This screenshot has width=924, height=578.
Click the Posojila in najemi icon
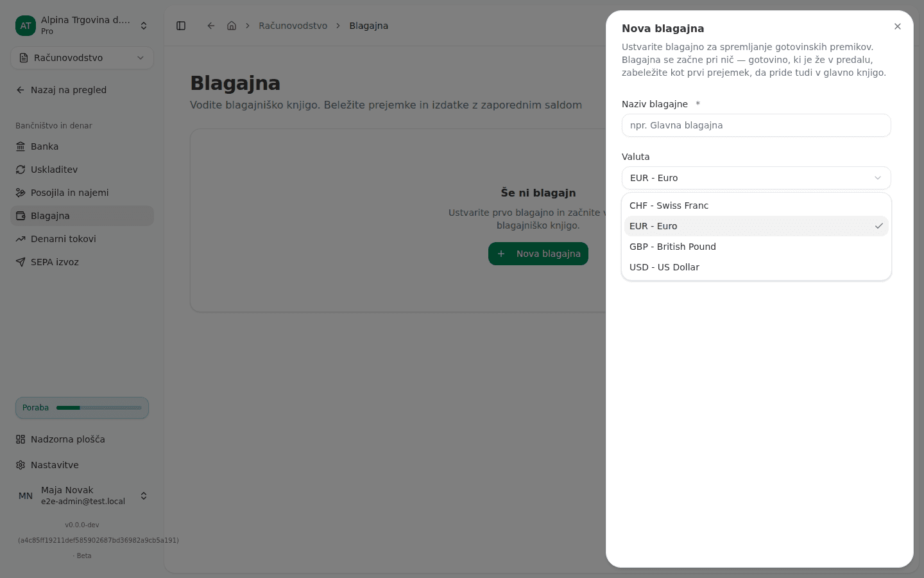[21, 193]
